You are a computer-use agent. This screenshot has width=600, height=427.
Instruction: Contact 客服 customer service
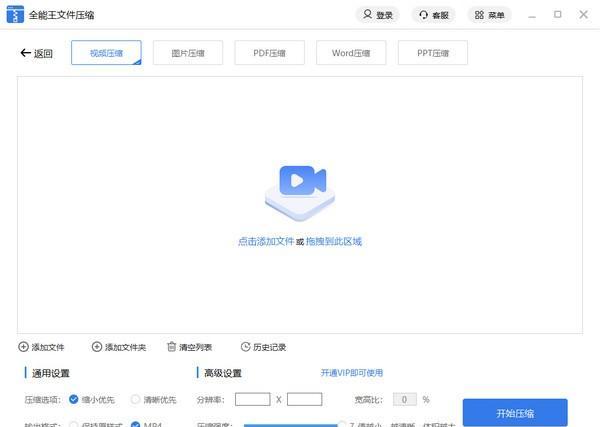(x=434, y=15)
